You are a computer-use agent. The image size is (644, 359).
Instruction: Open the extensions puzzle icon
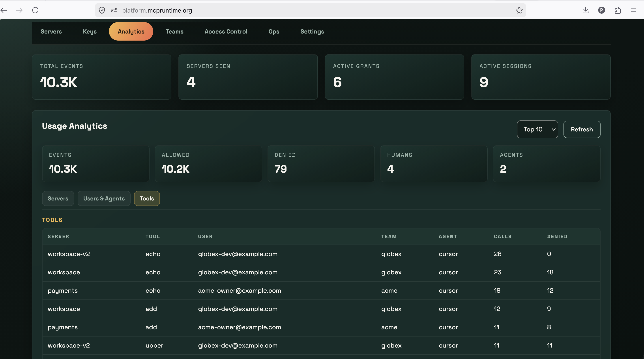(618, 10)
